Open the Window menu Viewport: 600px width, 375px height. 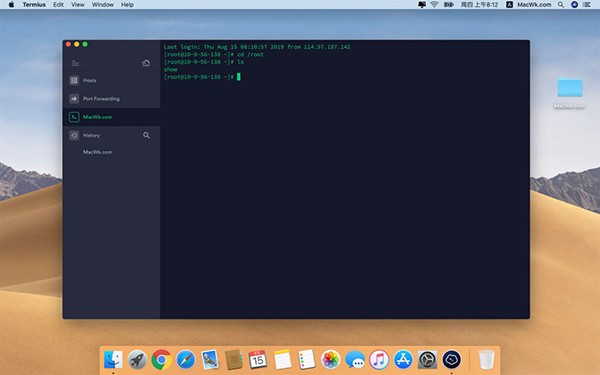point(103,5)
